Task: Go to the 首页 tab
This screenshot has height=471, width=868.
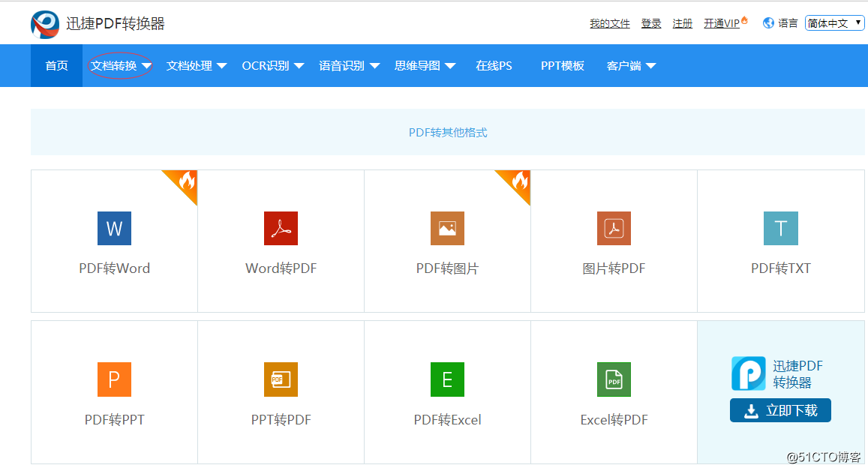Action: coord(56,66)
